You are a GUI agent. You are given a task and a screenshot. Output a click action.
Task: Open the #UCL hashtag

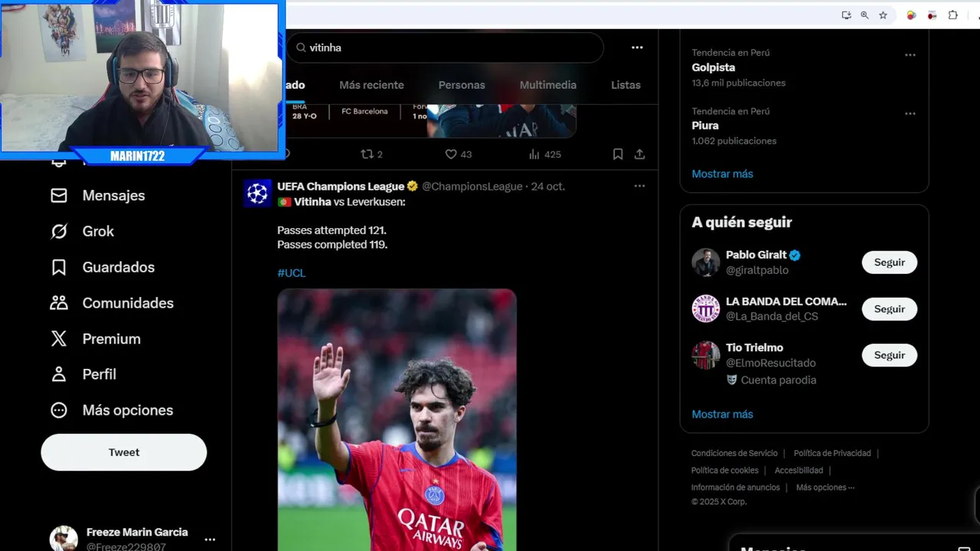point(291,272)
